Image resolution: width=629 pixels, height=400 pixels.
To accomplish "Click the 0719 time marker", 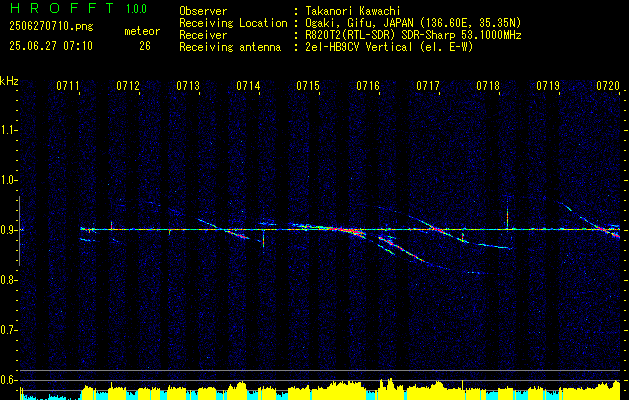I will pyautogui.click(x=548, y=86).
